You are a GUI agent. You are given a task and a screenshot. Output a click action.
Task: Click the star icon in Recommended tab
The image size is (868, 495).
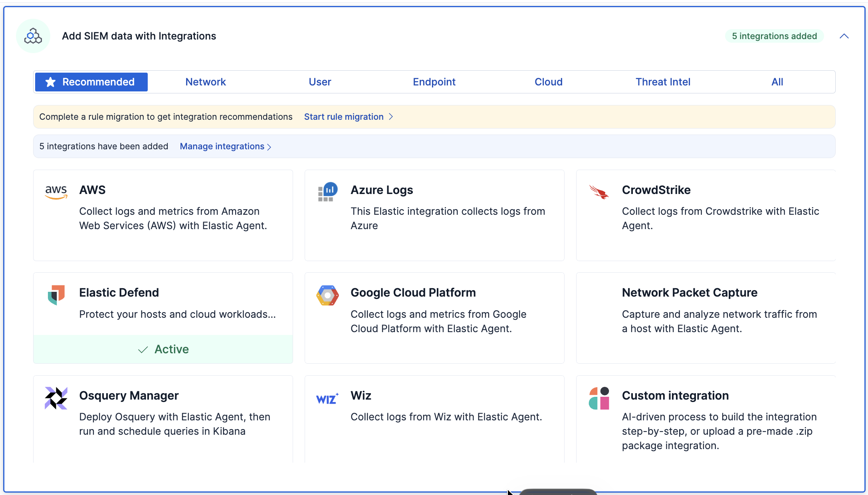(50, 82)
